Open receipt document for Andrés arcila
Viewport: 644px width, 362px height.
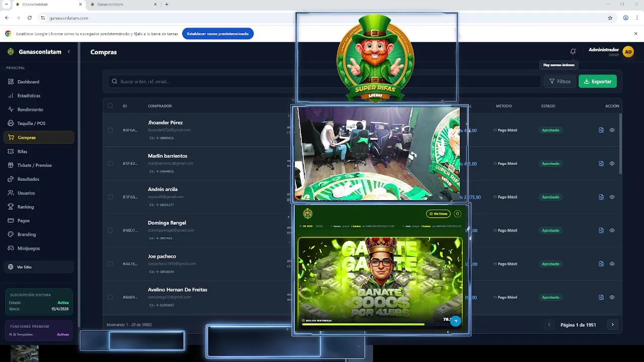click(601, 197)
